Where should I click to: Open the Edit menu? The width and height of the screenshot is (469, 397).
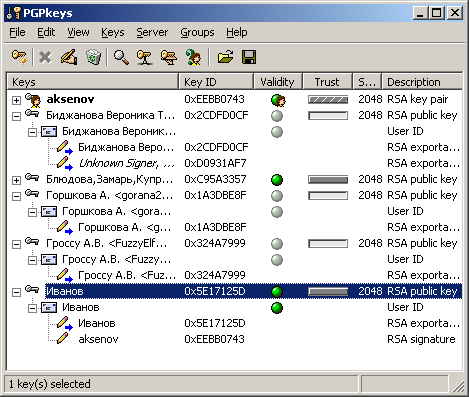click(x=46, y=32)
